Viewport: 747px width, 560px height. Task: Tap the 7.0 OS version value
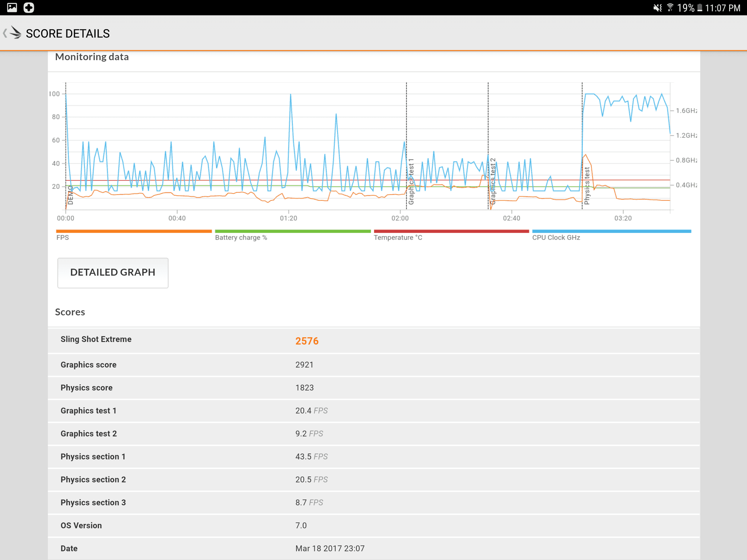(x=301, y=526)
